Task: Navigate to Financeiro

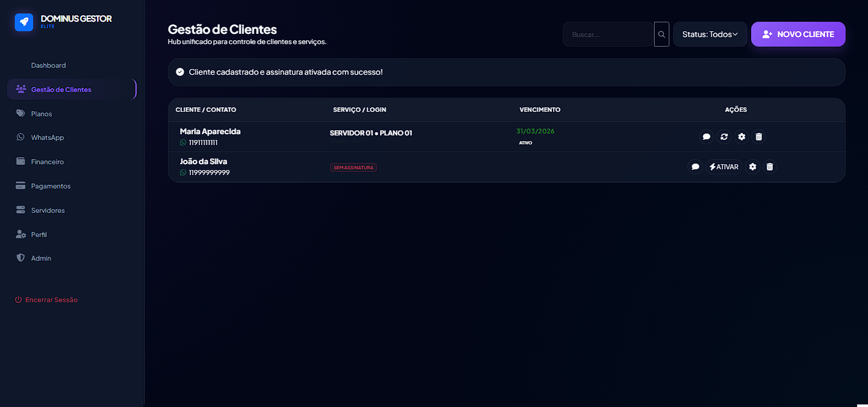Action: click(x=47, y=162)
